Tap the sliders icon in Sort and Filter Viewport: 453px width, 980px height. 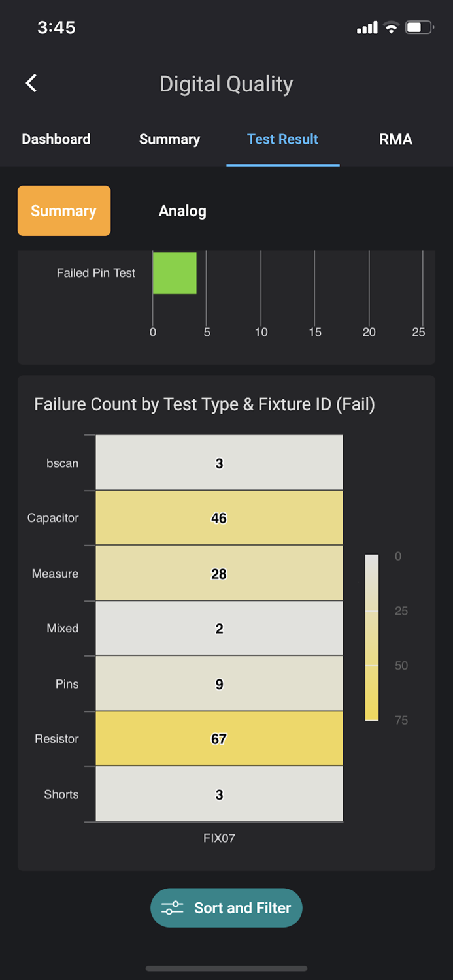pyautogui.click(x=173, y=908)
